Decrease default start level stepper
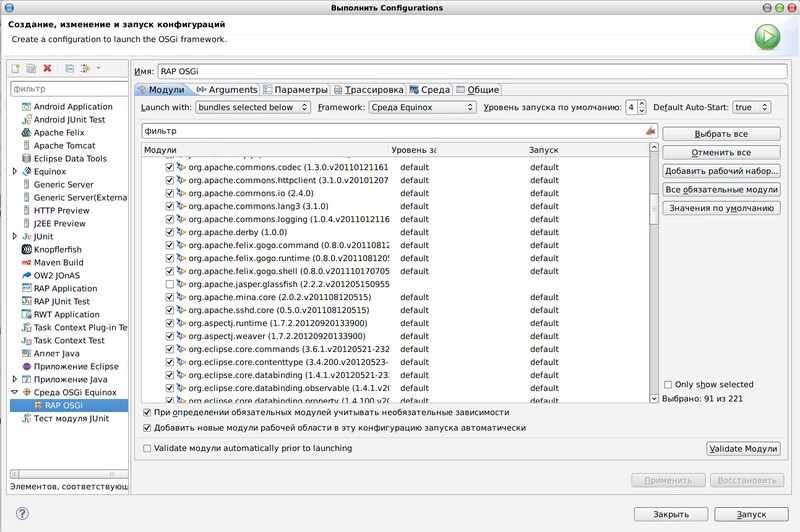 click(x=642, y=111)
